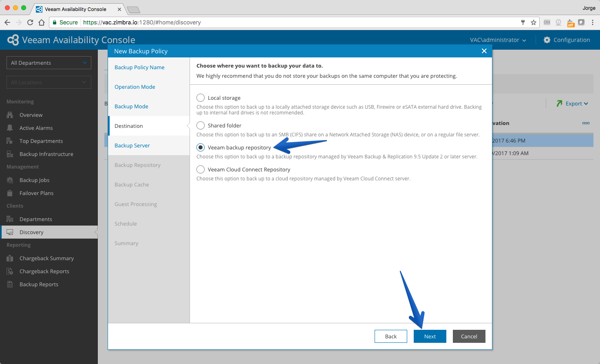Open All Locations dropdown

[x=49, y=82]
